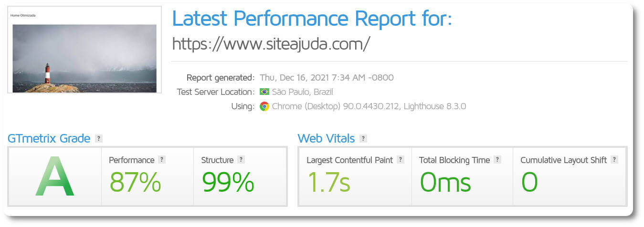Click the site screenshot thumbnail
Image resolution: width=644 pixels, height=227 pixels.
84,50
